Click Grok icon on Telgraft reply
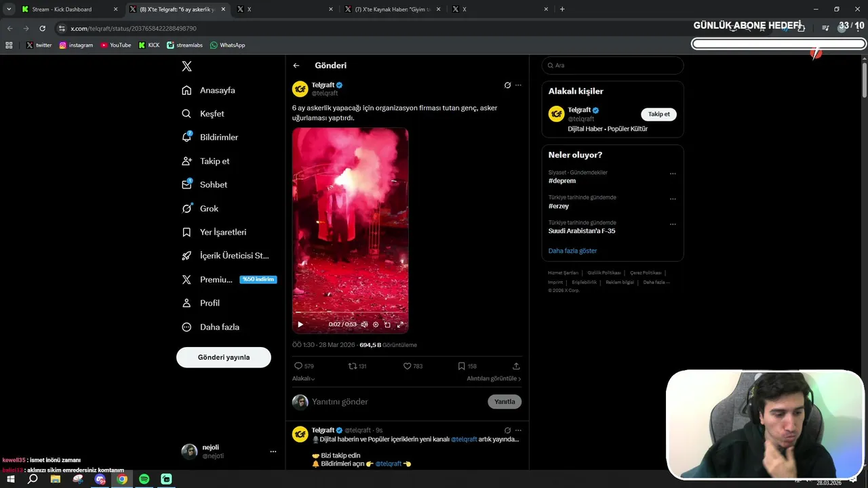The height and width of the screenshot is (488, 868). pos(507,430)
